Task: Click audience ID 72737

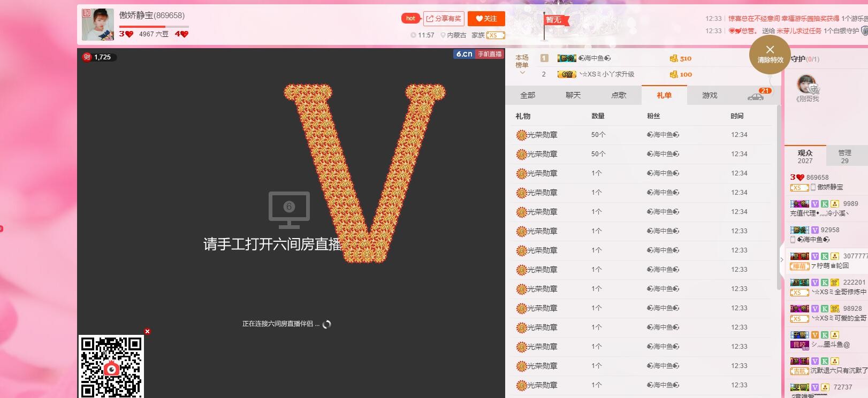Action: click(842, 387)
